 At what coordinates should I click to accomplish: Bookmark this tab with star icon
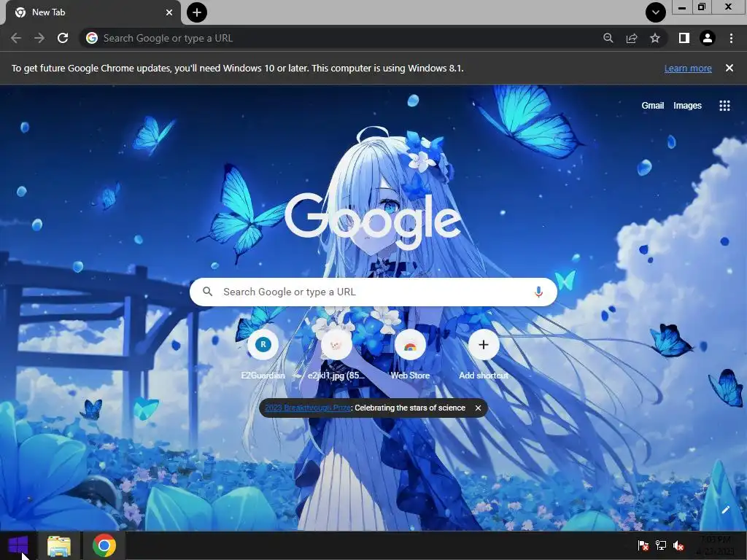point(655,38)
